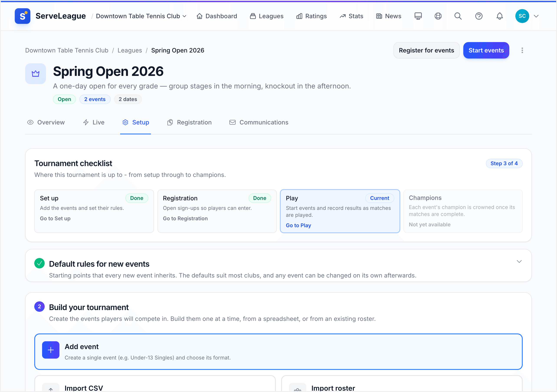This screenshot has width=557, height=392.
Task: Click the 2 events badge
Action: (95, 99)
